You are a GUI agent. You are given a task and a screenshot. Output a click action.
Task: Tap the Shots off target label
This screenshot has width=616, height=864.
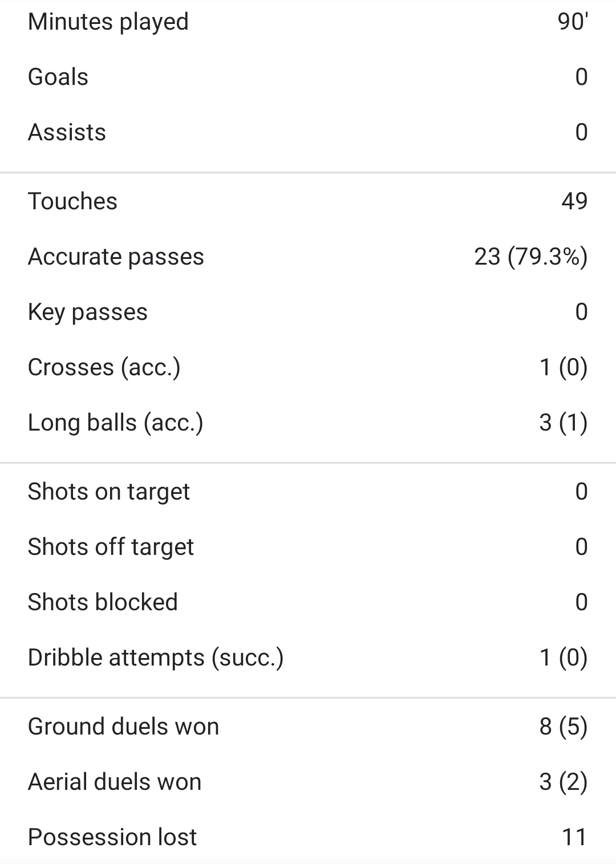coord(111,547)
